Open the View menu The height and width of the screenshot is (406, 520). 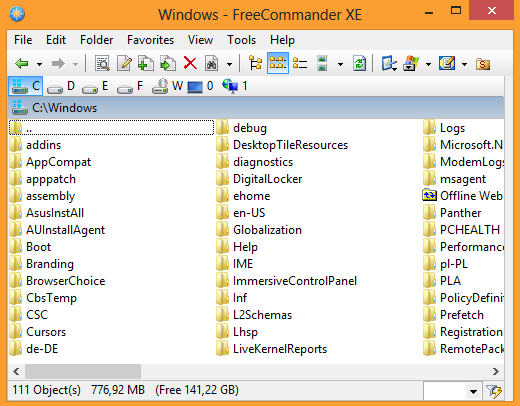[200, 40]
